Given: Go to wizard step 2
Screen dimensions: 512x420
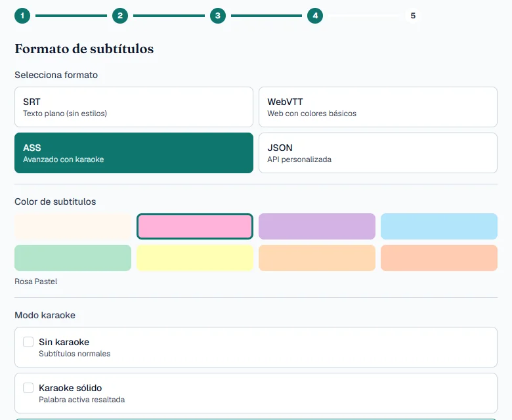Looking at the screenshot, I should click(120, 16).
